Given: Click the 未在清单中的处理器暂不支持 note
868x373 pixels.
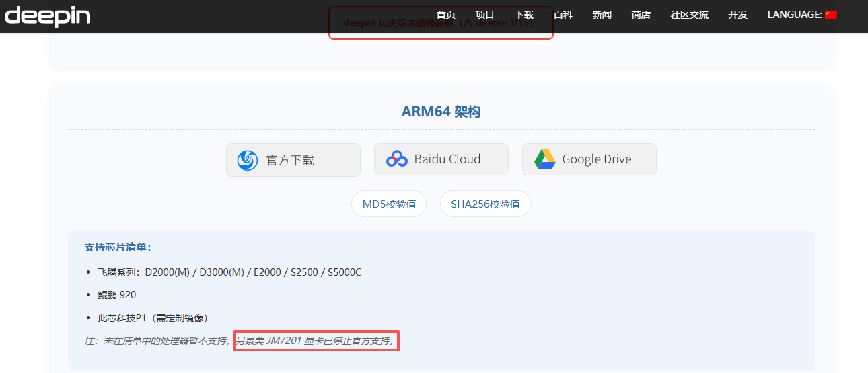Looking at the screenshot, I should (x=166, y=341).
